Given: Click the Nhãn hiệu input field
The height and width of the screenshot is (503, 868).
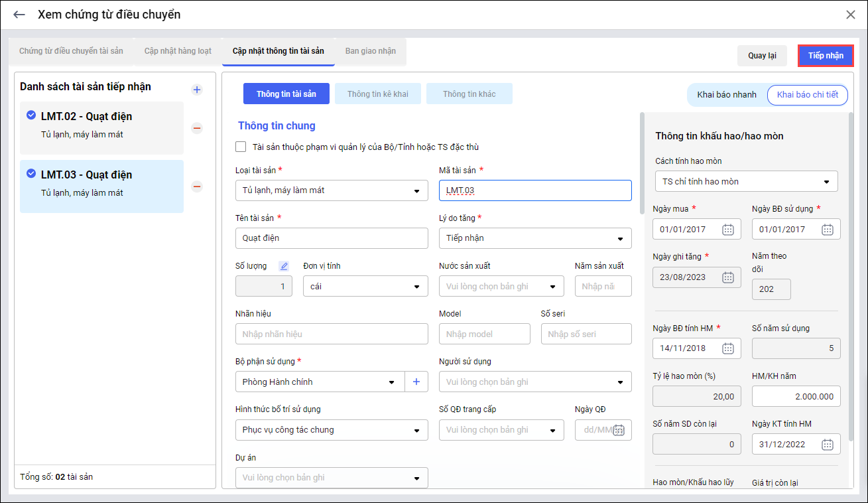Looking at the screenshot, I should (x=332, y=334).
